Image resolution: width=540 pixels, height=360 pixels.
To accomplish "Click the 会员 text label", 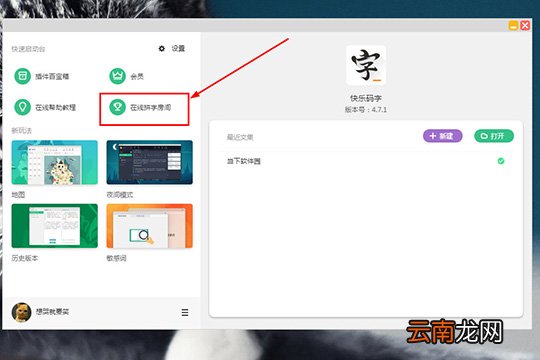I will (137, 76).
